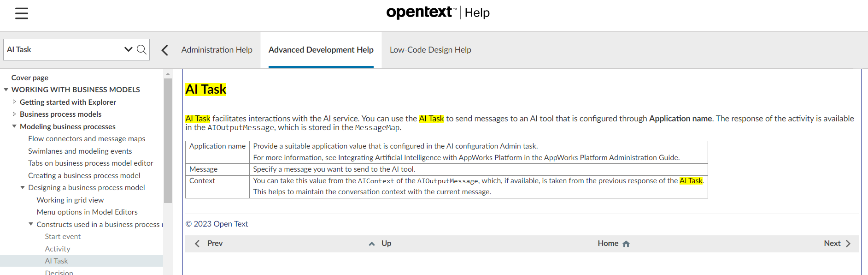Collapse Modeling business processes node
Screen dimensions: 868x275
click(14, 126)
